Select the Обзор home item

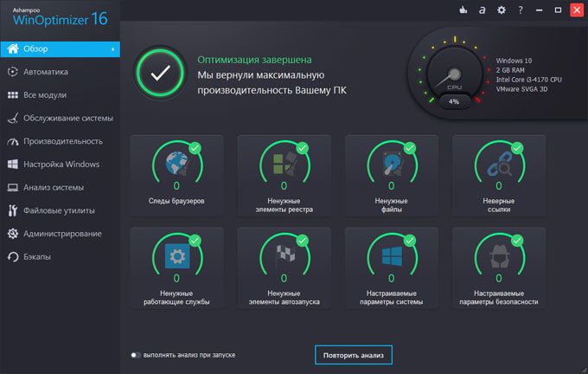pos(60,48)
